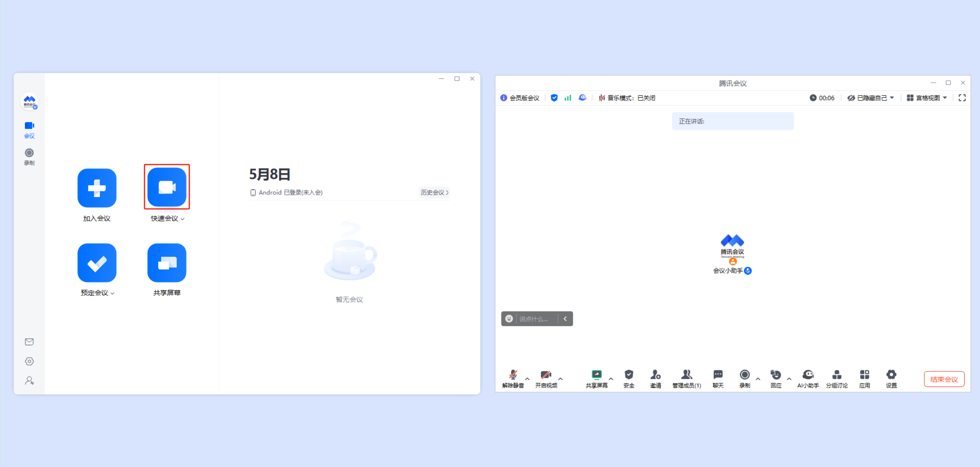Open the 会员版会议 info menu
This screenshot has height=467, width=980.
(521, 98)
